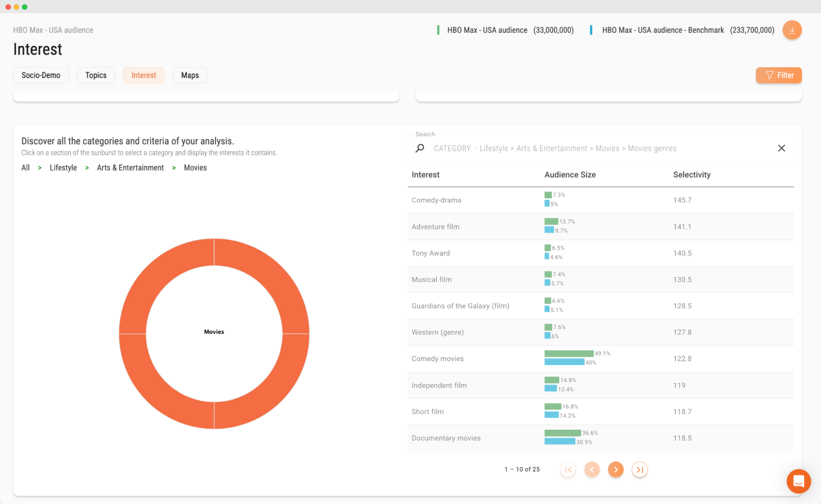Select the Independent film row
The height and width of the screenshot is (504, 821).
[600, 385]
